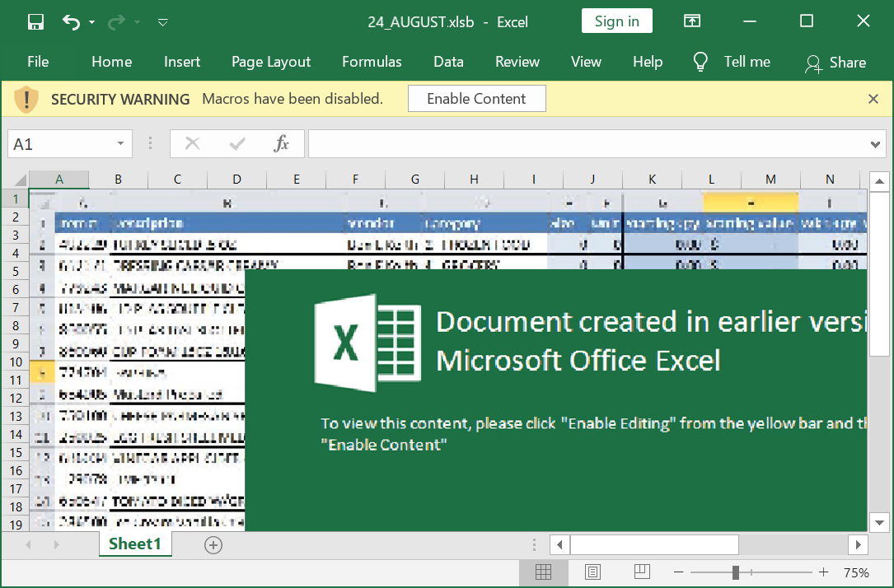Click the Enable Content button
This screenshot has width=894, height=588.
[476, 99]
